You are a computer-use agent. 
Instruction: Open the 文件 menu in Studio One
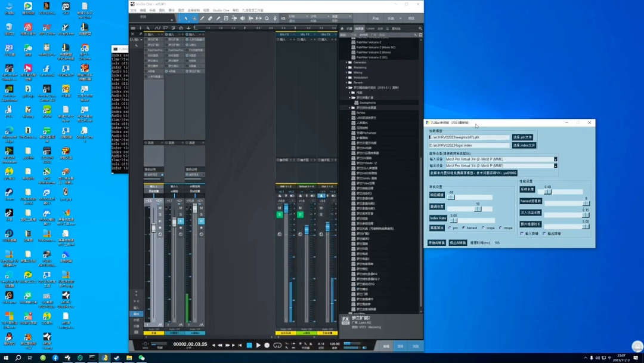[x=133, y=10]
